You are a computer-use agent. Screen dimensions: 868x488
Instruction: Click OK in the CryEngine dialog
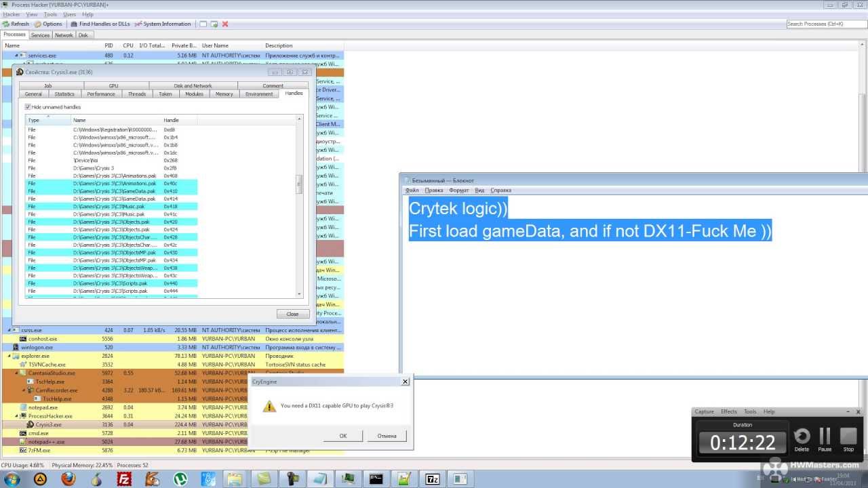click(343, 436)
